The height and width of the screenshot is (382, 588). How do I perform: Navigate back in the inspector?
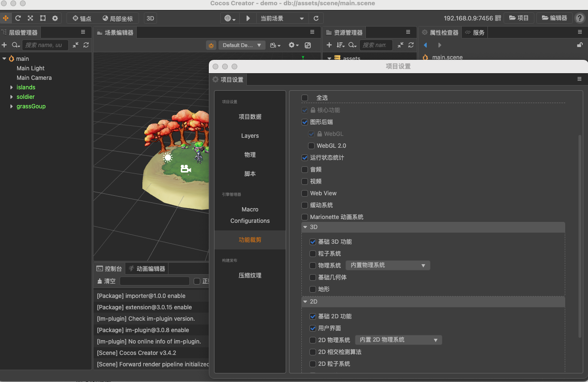(x=425, y=45)
